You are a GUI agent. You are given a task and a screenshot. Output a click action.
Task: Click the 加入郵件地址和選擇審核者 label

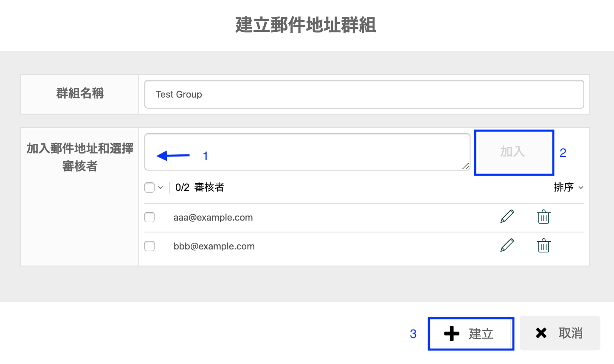80,157
